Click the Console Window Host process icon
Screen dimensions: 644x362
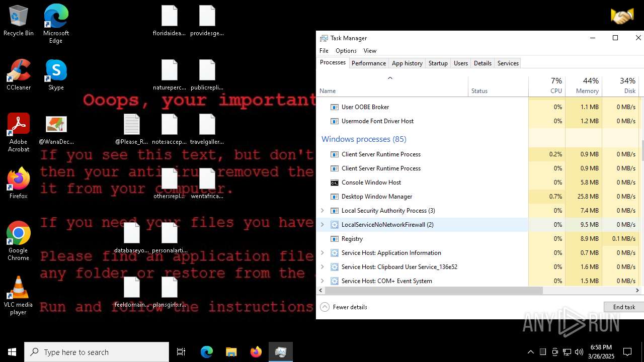coord(334,183)
